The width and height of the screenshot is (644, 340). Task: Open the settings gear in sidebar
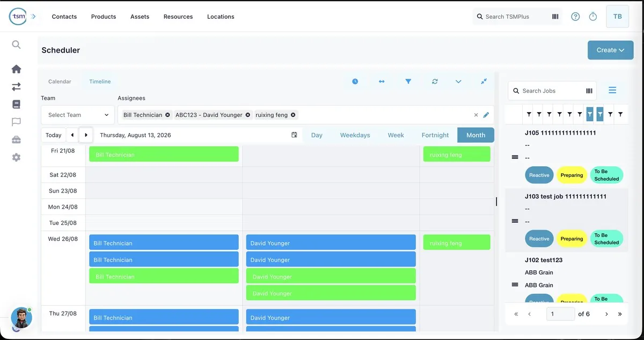(16, 158)
